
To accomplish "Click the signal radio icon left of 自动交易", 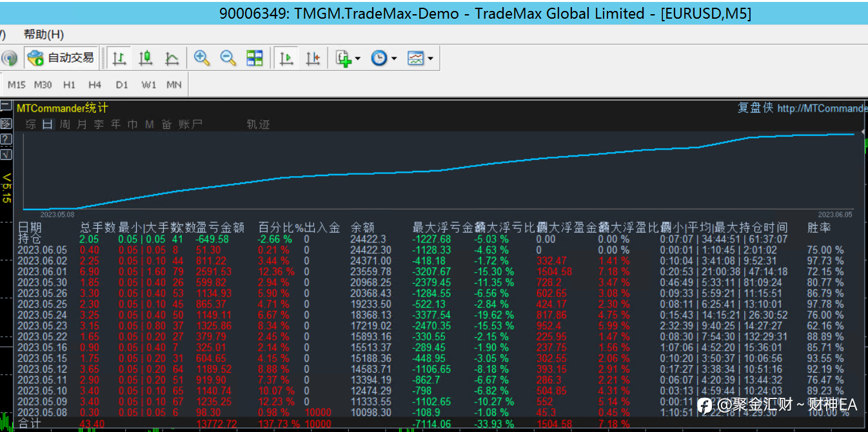I will click(x=9, y=58).
